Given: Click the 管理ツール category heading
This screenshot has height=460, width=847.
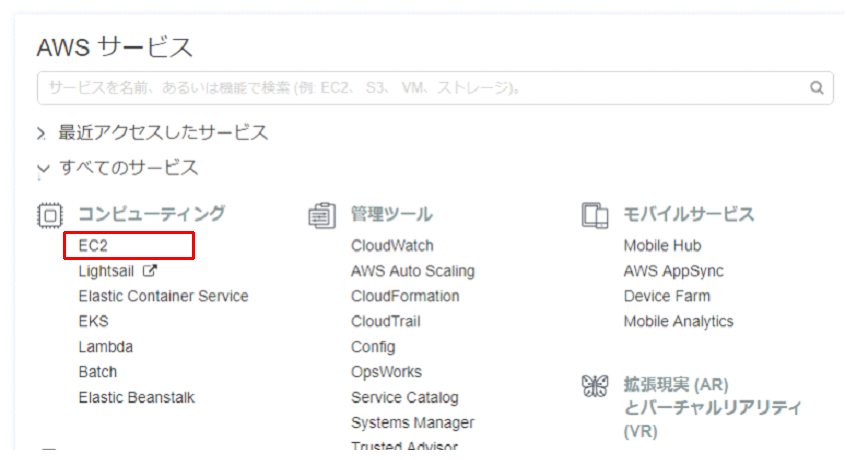Looking at the screenshot, I should point(392,214).
